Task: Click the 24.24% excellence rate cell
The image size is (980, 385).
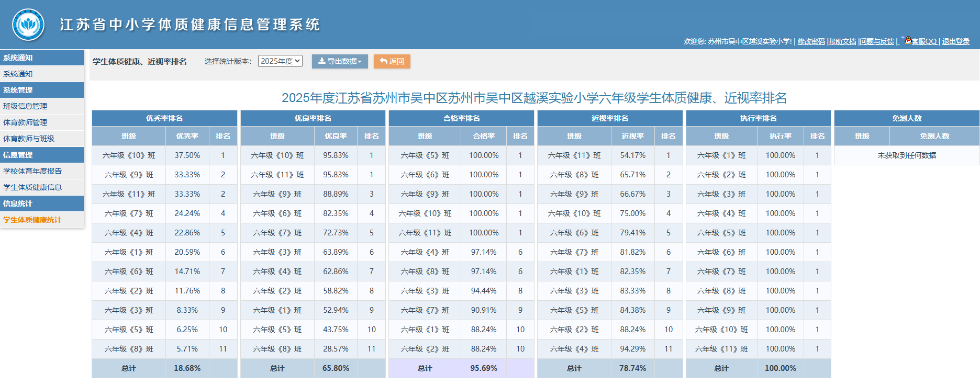Action: (187, 213)
